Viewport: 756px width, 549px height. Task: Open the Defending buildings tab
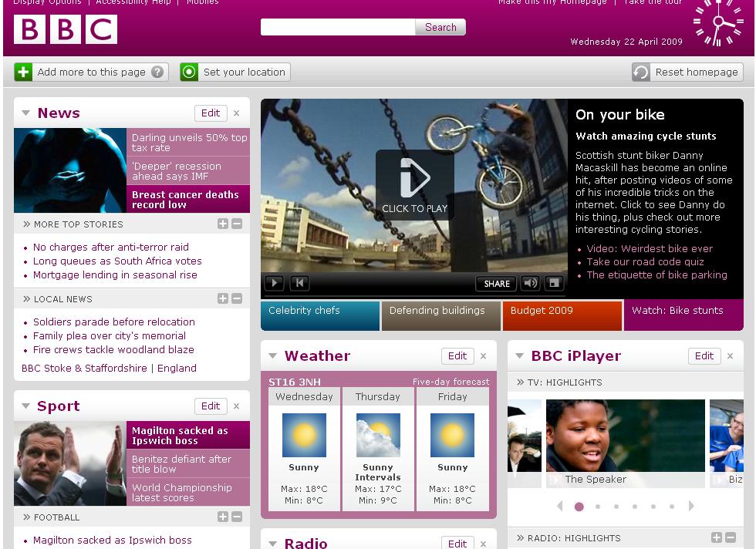[441, 315]
